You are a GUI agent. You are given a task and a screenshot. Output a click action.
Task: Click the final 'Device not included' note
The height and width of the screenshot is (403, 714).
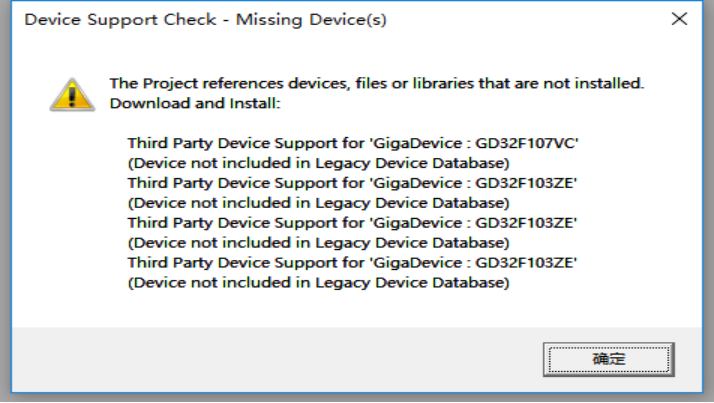pos(318,283)
